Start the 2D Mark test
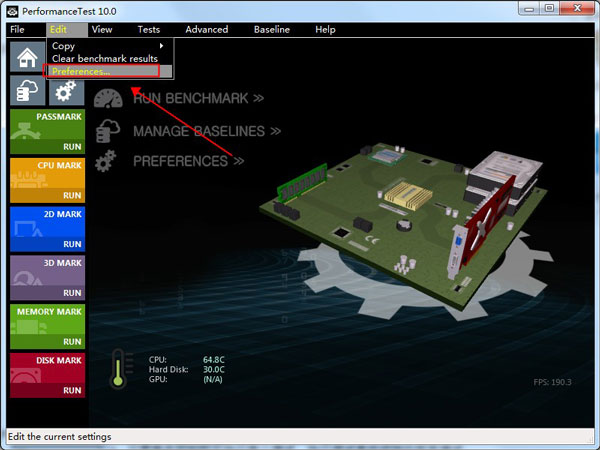 coord(46,228)
